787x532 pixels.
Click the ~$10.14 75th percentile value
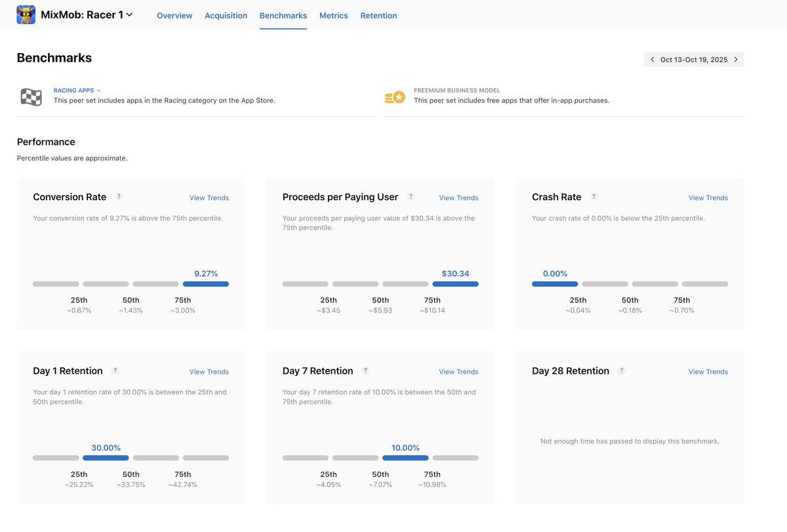pos(432,310)
